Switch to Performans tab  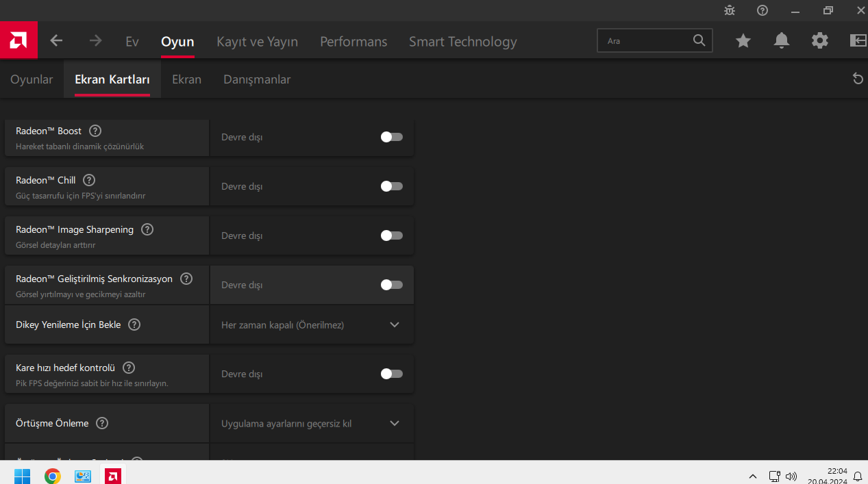click(x=354, y=42)
